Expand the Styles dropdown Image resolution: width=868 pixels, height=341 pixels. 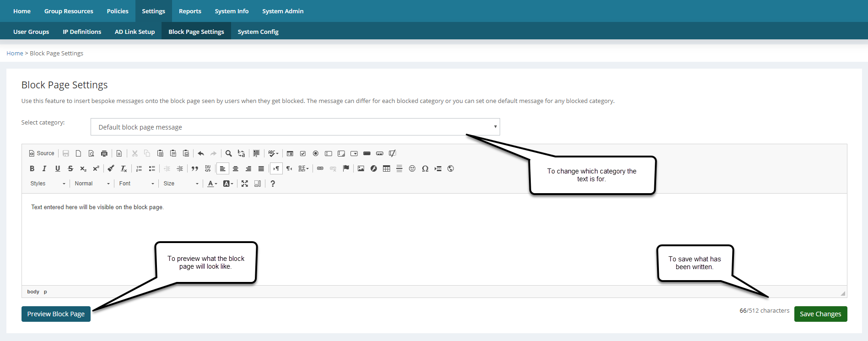tap(48, 184)
